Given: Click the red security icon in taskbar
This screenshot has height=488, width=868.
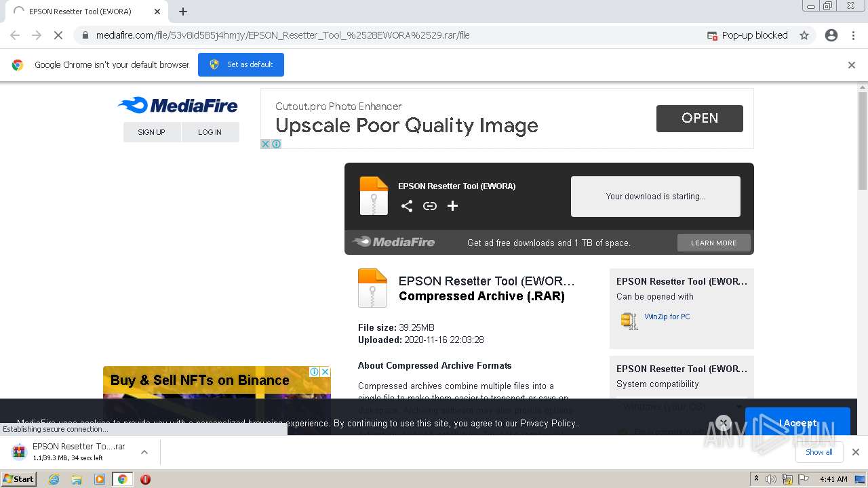Looking at the screenshot, I should tap(145, 479).
